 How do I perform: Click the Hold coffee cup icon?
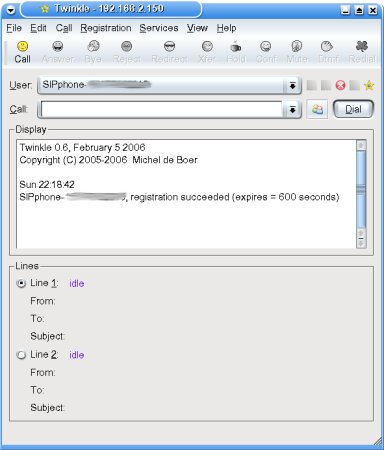(x=236, y=46)
